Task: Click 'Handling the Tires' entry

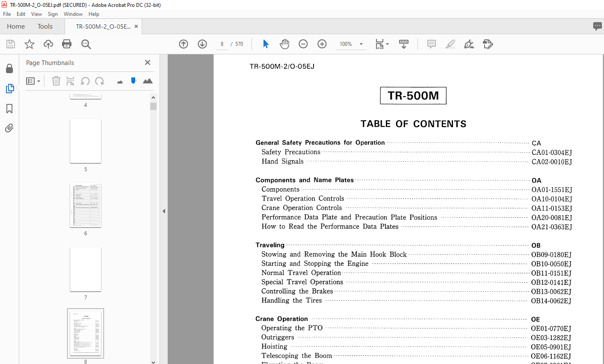Action: click(x=291, y=300)
